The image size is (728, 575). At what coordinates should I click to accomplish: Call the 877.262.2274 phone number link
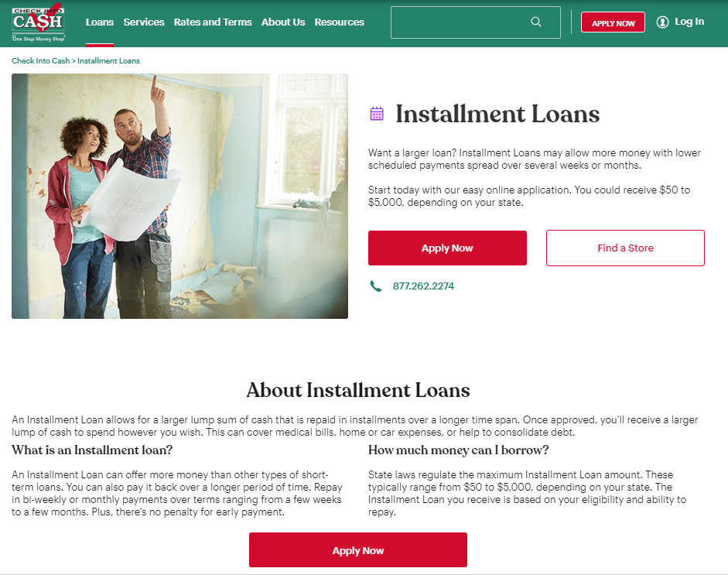pyautogui.click(x=423, y=286)
